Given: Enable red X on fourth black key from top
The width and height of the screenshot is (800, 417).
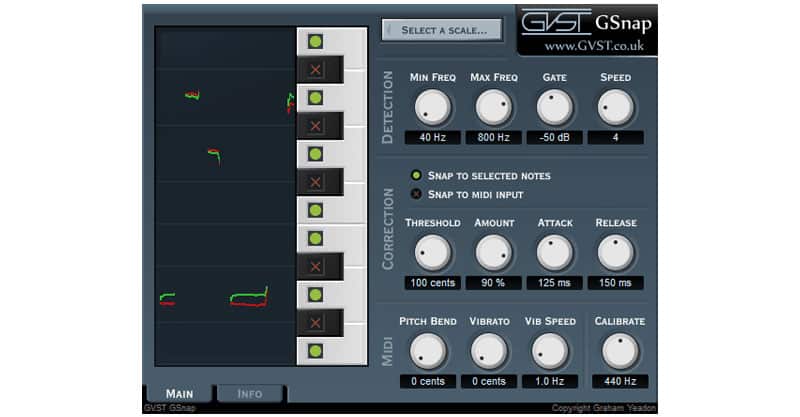Looking at the screenshot, I should [x=315, y=266].
